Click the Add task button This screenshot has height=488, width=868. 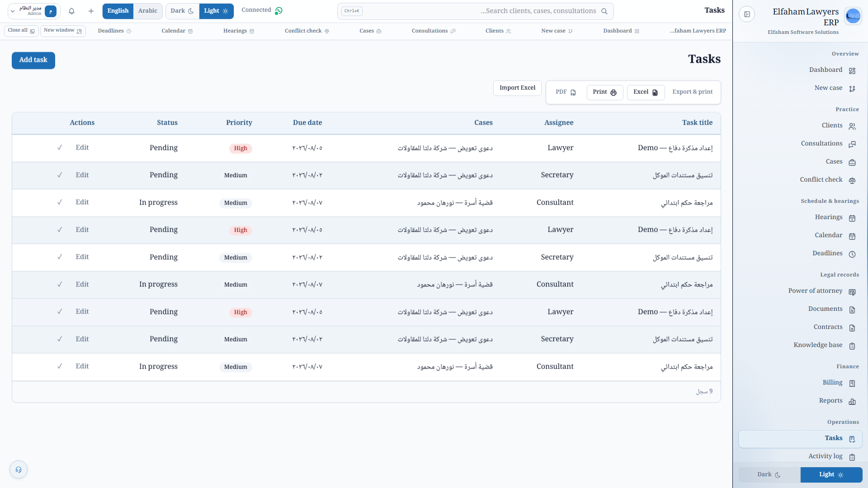[33, 61]
